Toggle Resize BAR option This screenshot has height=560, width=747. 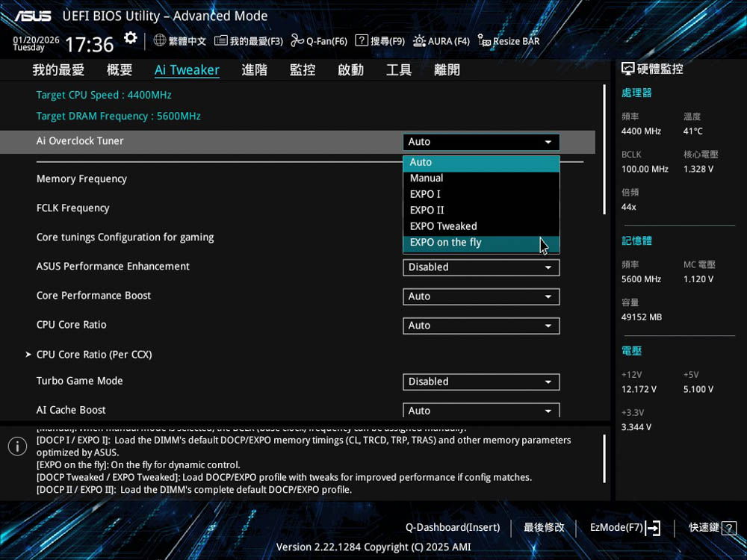(484, 41)
